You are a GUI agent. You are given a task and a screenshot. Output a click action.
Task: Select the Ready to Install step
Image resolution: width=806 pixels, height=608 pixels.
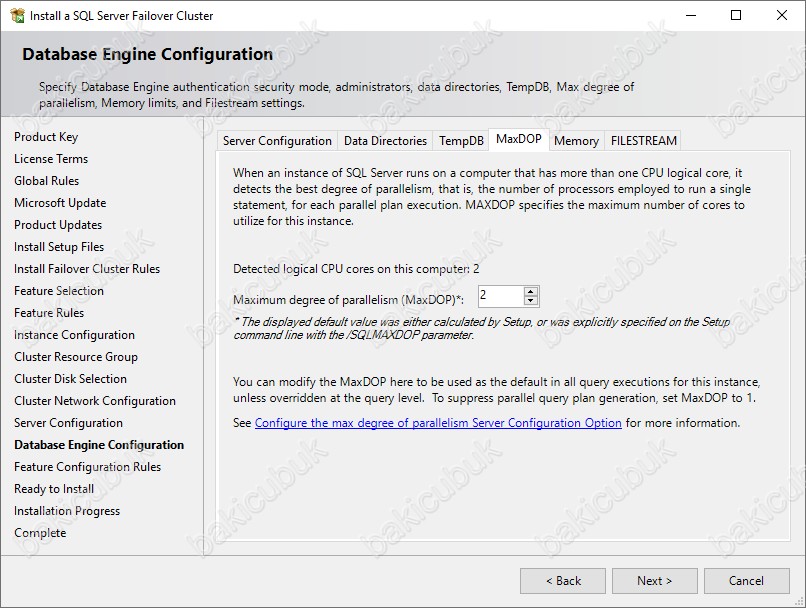[x=54, y=489]
